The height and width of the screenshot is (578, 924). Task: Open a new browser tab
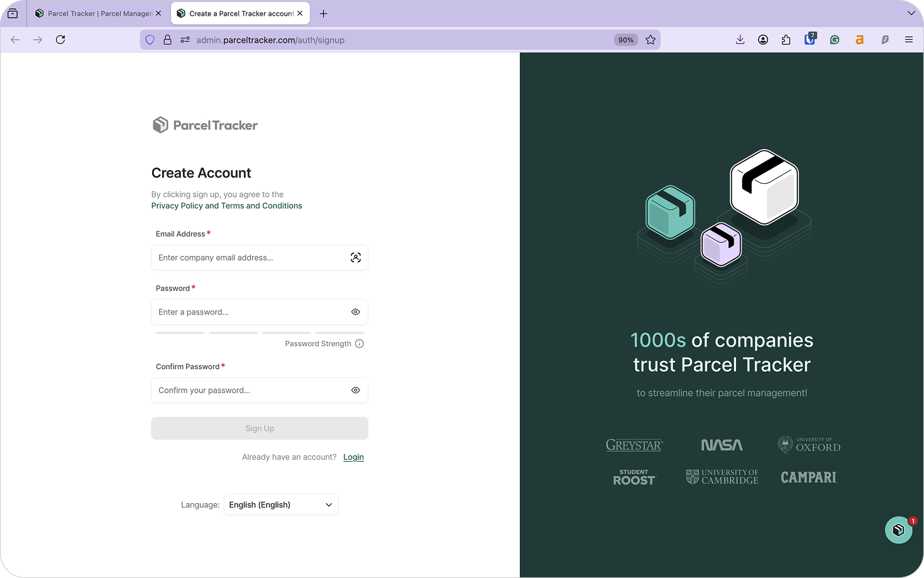click(323, 13)
